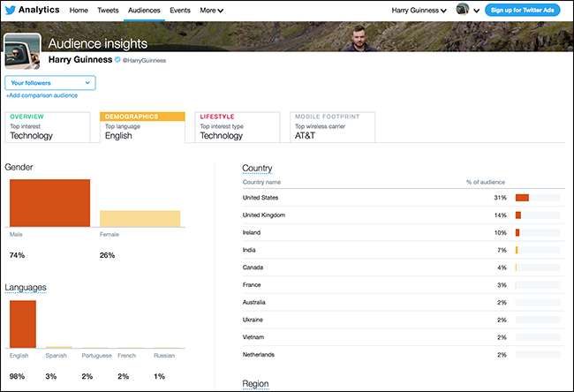Click the Region heading
The height and width of the screenshot is (392, 574).
[x=255, y=383]
